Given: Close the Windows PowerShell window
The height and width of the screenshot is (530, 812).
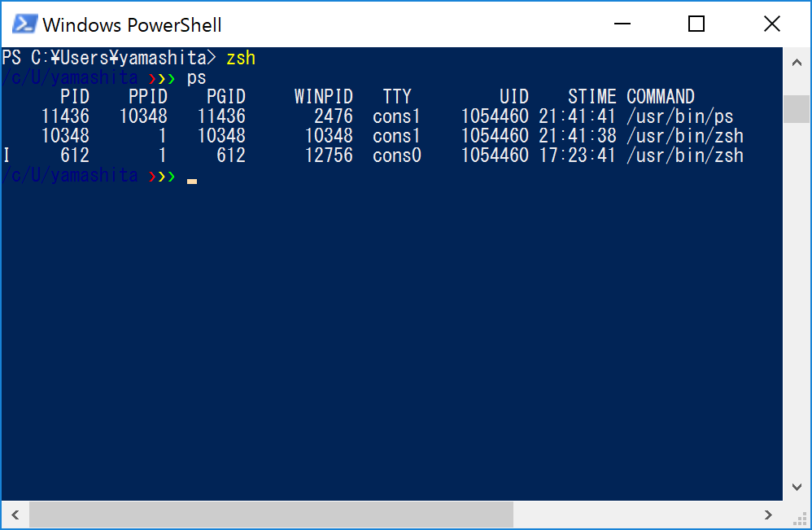Looking at the screenshot, I should [x=771, y=24].
